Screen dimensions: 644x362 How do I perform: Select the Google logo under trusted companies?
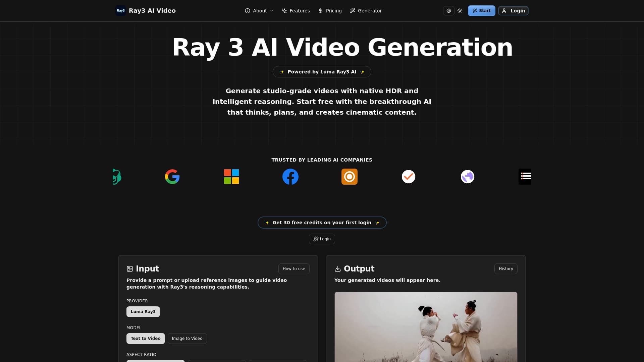coord(172,177)
